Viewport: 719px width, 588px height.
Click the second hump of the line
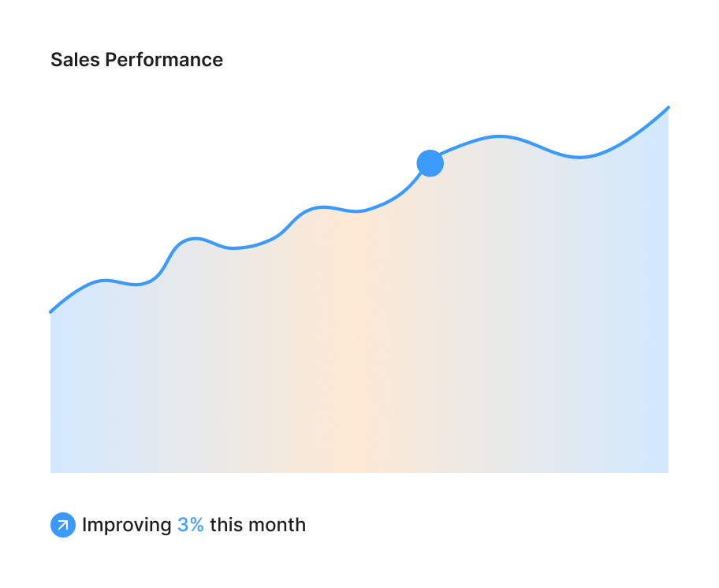(195, 238)
